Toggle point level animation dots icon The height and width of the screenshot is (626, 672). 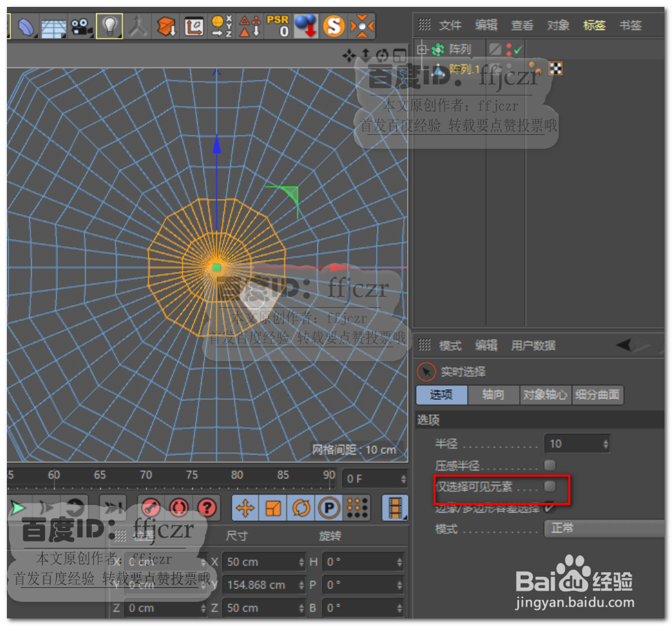pyautogui.click(x=357, y=508)
